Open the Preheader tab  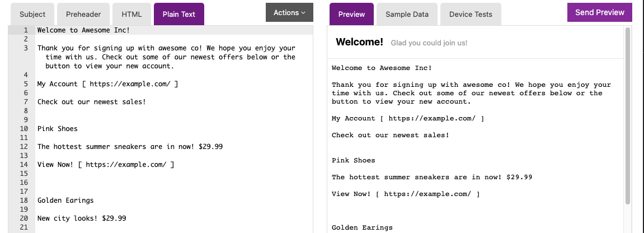coord(83,15)
